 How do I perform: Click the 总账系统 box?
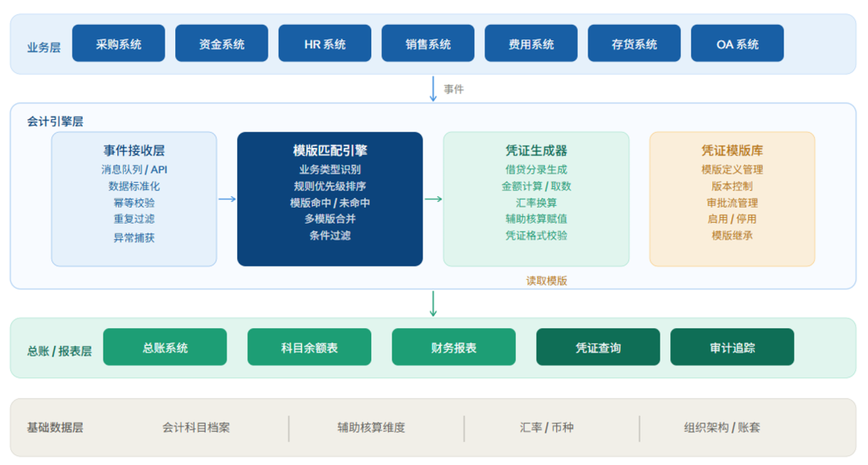click(165, 347)
